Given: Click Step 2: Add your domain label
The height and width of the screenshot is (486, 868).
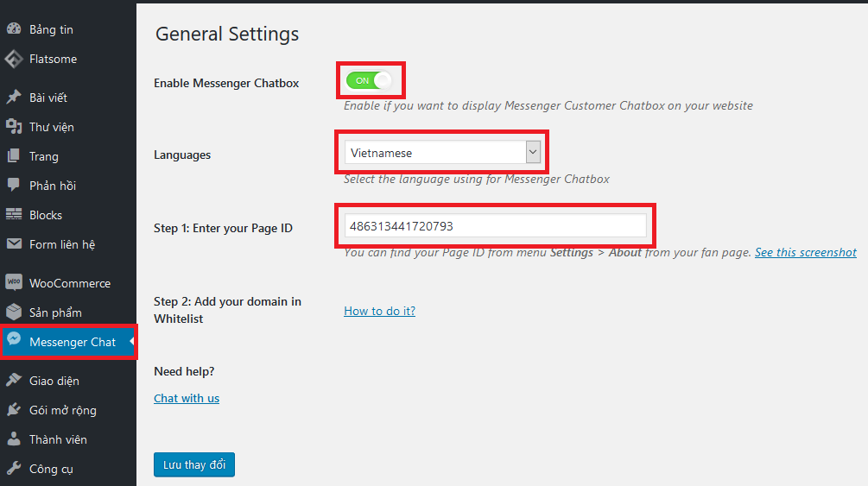Looking at the screenshot, I should click(x=227, y=310).
